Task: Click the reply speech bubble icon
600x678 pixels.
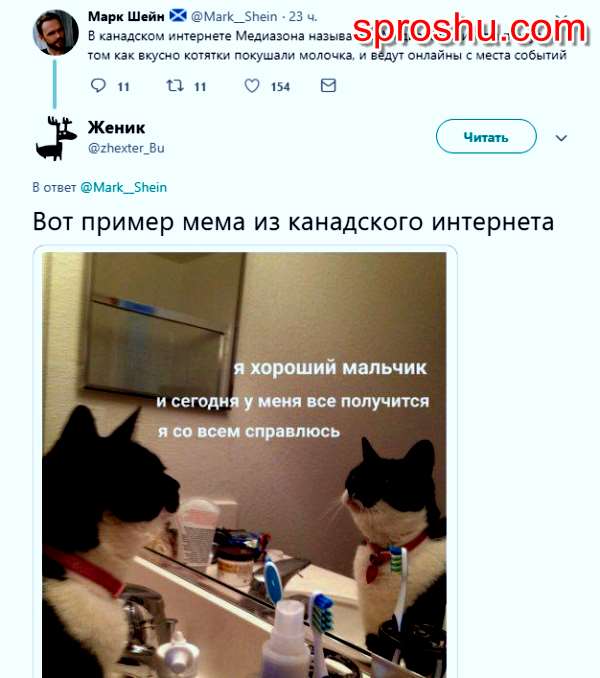Action: click(98, 86)
